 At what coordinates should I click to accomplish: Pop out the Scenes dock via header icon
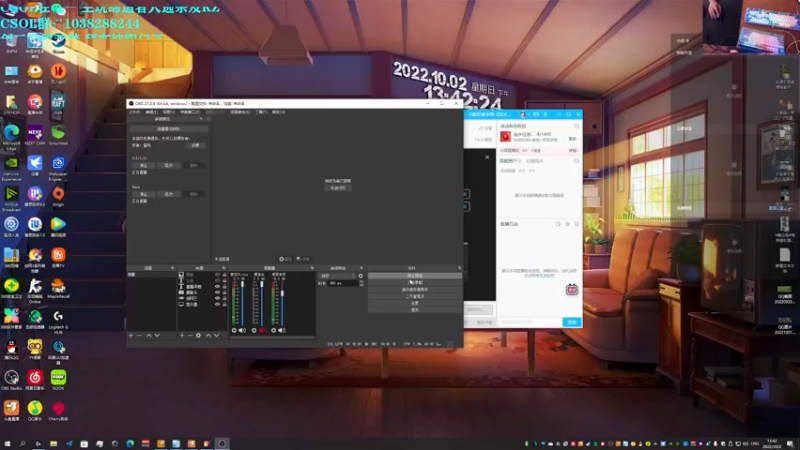click(x=172, y=268)
